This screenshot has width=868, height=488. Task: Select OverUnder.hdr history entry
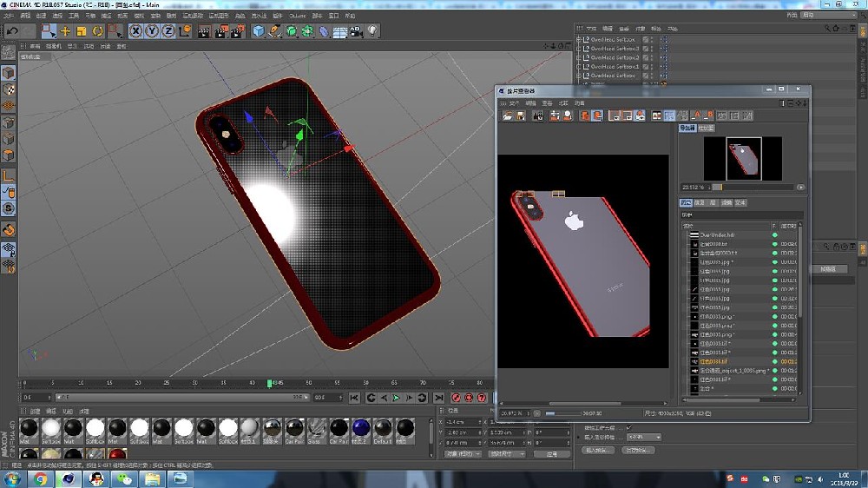coord(717,234)
